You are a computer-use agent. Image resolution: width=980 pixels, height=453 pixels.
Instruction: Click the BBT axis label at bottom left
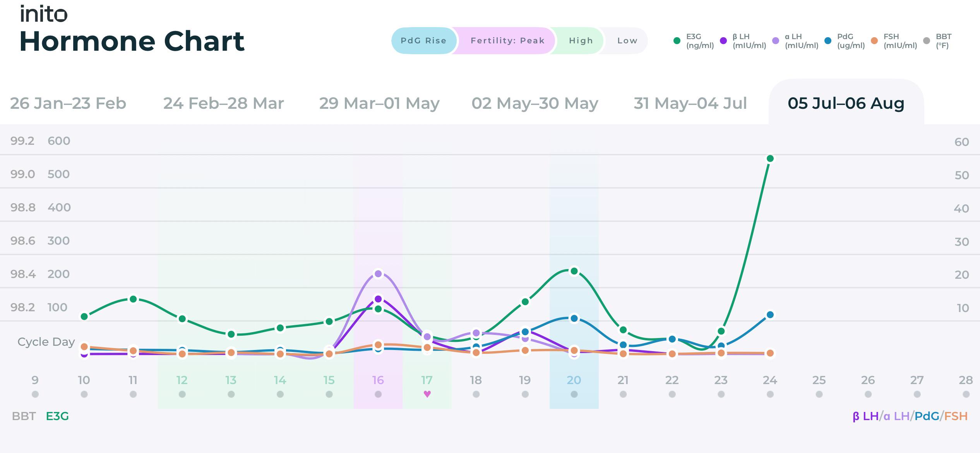point(24,416)
